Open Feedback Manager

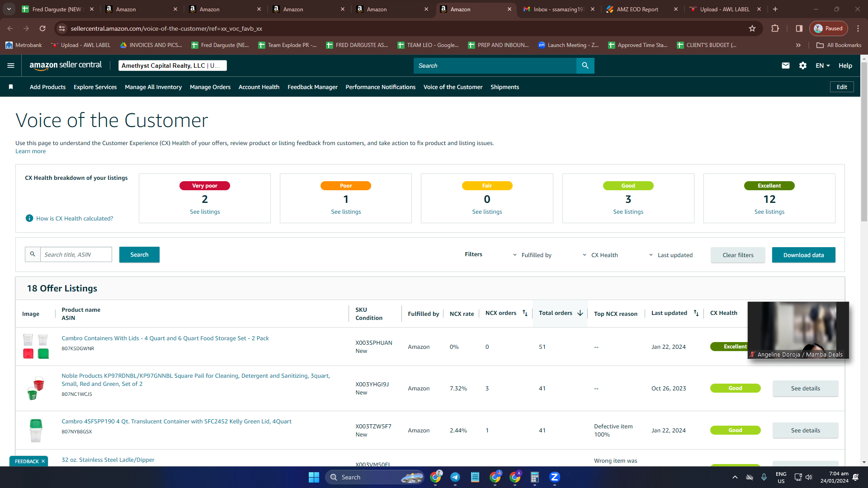click(x=312, y=87)
